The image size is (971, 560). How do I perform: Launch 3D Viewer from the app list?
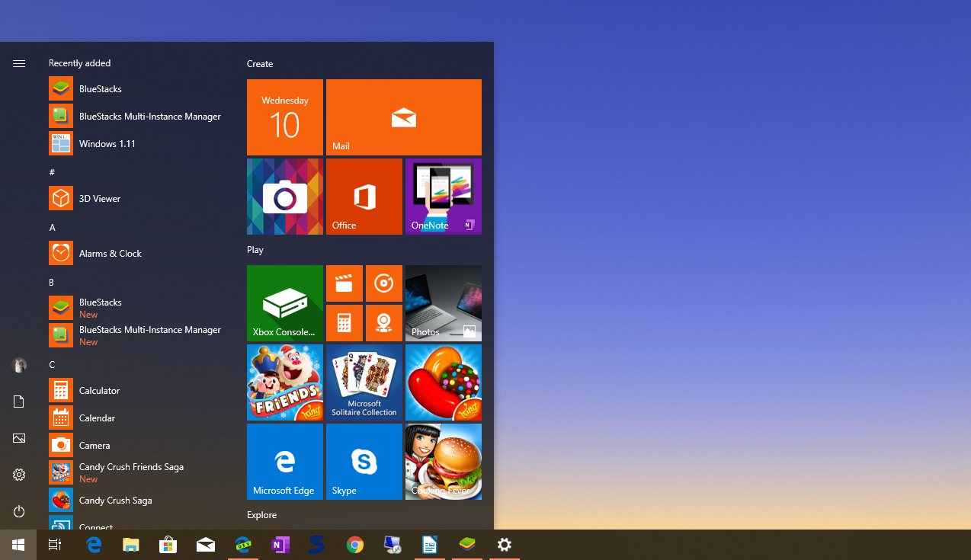coord(137,198)
